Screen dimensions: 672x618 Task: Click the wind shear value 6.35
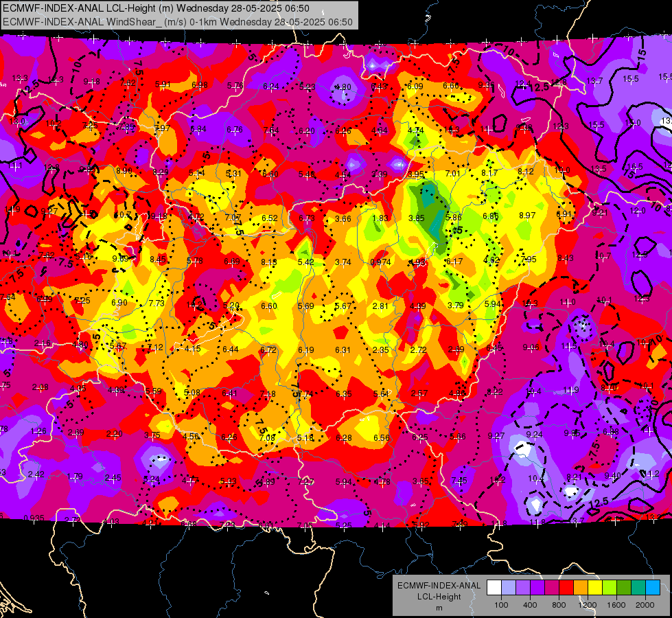pyautogui.click(x=344, y=393)
